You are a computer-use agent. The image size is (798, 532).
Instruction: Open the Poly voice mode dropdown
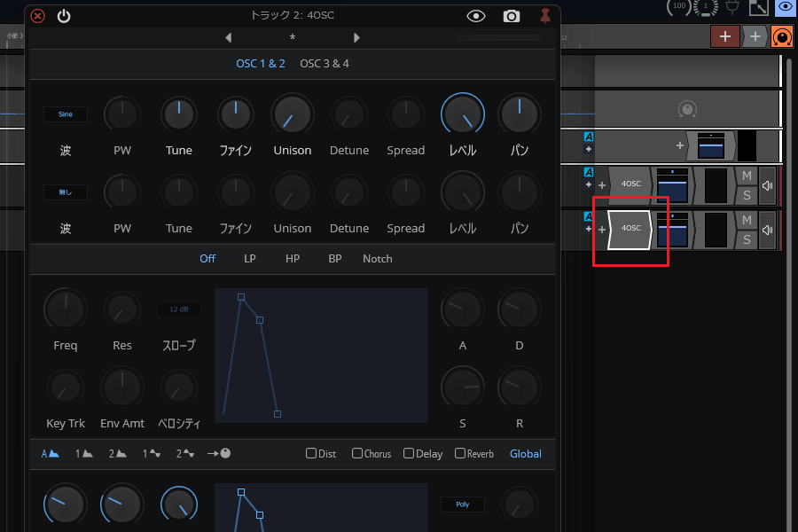[462, 505]
